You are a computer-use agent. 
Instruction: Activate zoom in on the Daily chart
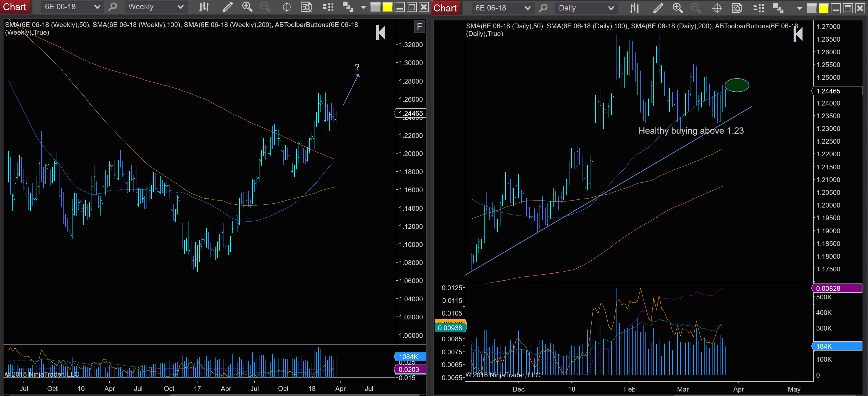pos(678,8)
